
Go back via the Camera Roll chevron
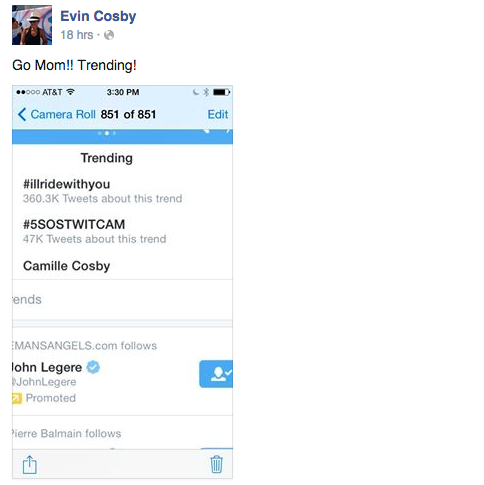click(22, 114)
